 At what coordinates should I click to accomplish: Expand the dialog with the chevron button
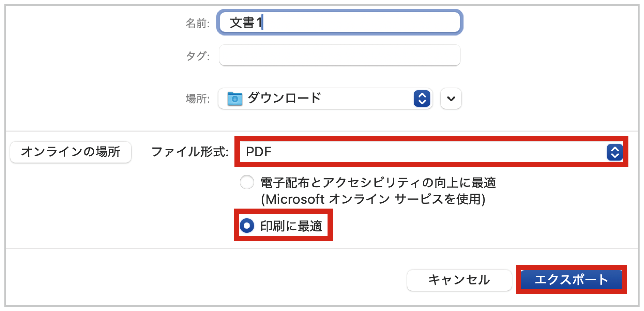451,99
